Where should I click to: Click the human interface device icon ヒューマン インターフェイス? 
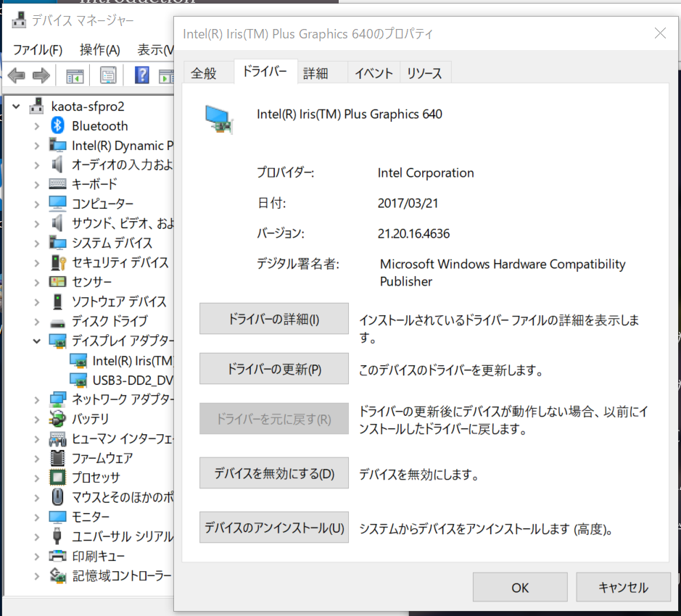(x=57, y=438)
